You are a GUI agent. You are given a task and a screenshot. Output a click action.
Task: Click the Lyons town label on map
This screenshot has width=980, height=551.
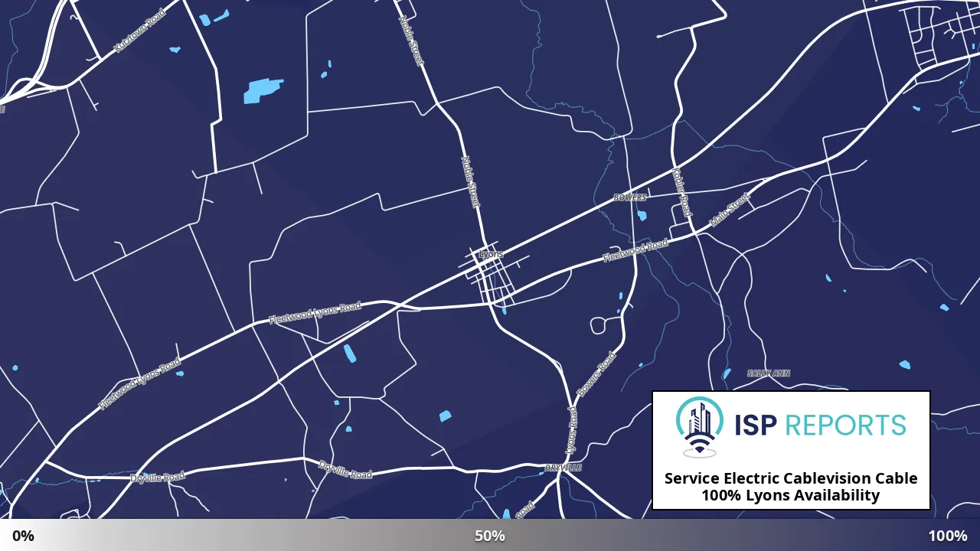pos(491,253)
